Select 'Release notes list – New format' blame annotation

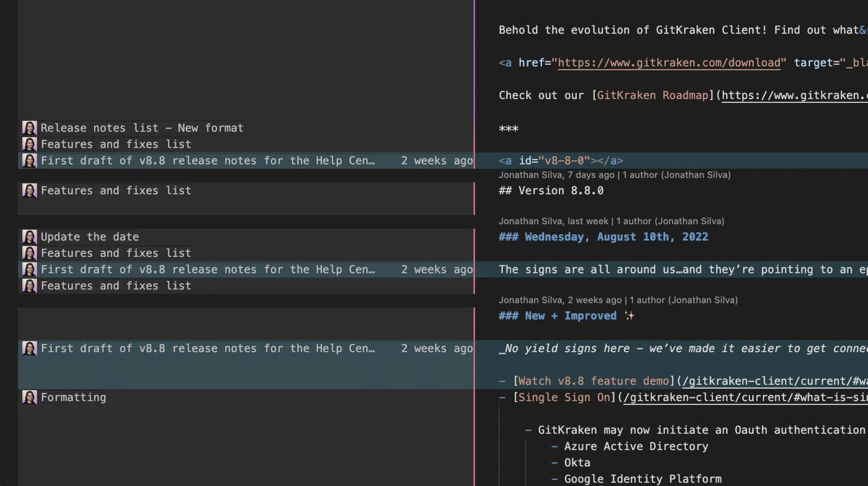(142, 128)
